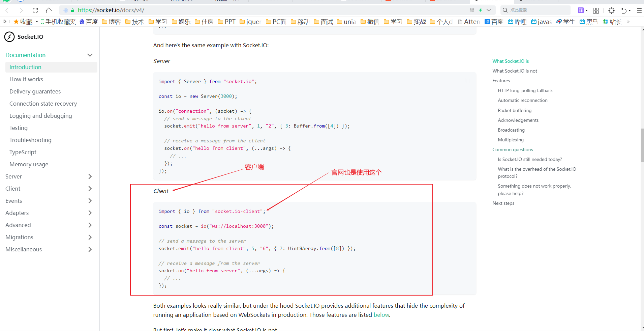Click the QR code icon in address bar

point(472,10)
